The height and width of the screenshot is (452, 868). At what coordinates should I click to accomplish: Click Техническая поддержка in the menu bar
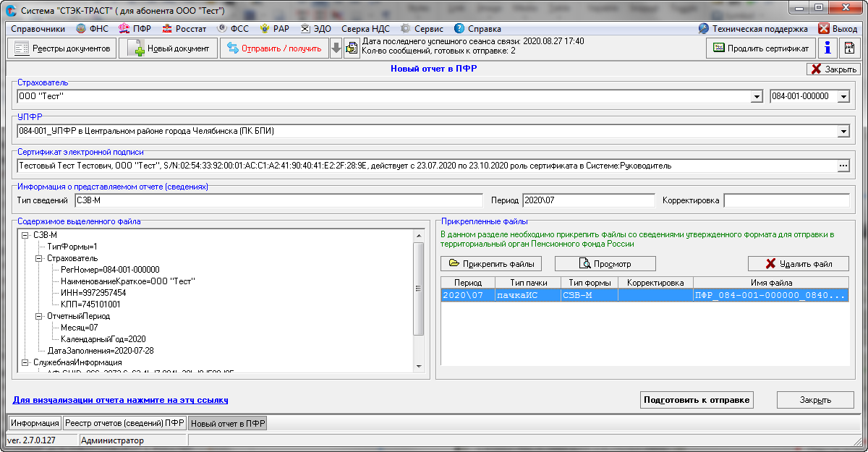pos(753,29)
